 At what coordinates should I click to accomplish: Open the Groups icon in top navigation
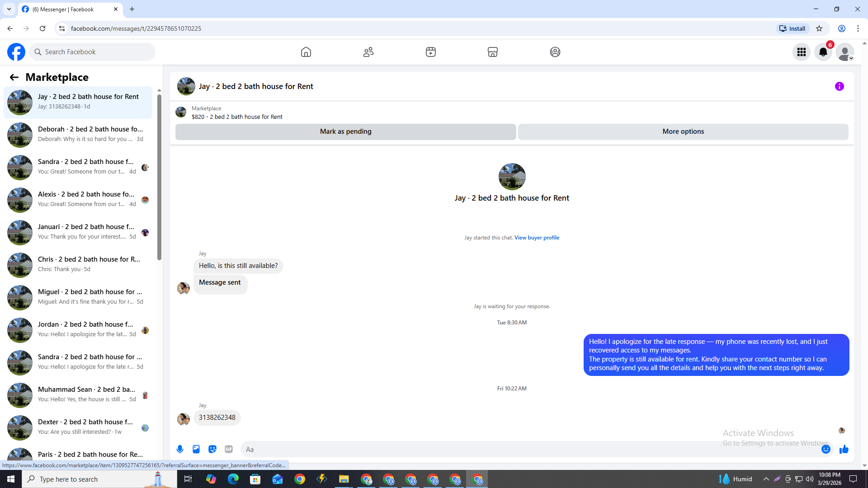pos(555,52)
